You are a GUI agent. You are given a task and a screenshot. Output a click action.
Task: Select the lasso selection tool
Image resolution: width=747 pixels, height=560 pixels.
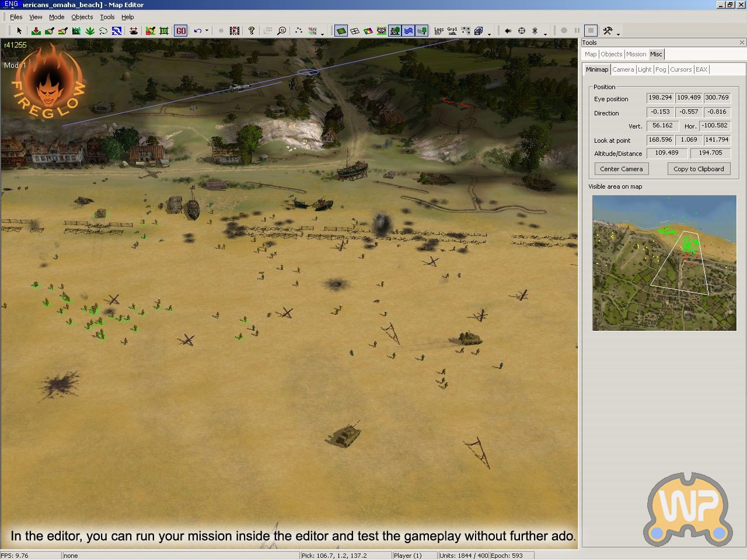click(x=103, y=31)
